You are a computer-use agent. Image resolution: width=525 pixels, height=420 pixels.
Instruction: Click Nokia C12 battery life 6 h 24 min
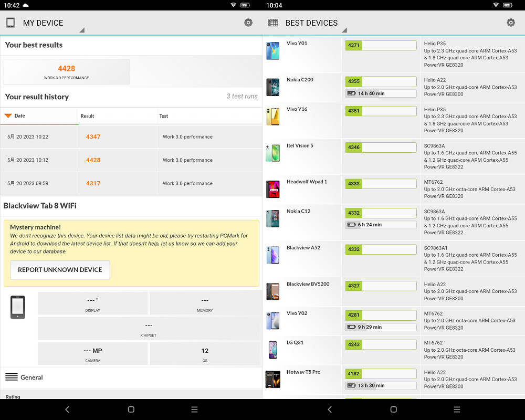381,225
